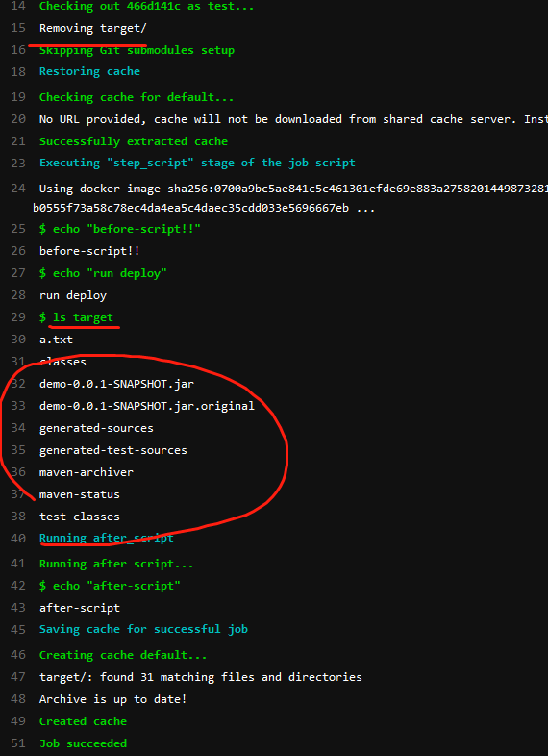Click the "Successfully extracted cache" line

point(134,141)
